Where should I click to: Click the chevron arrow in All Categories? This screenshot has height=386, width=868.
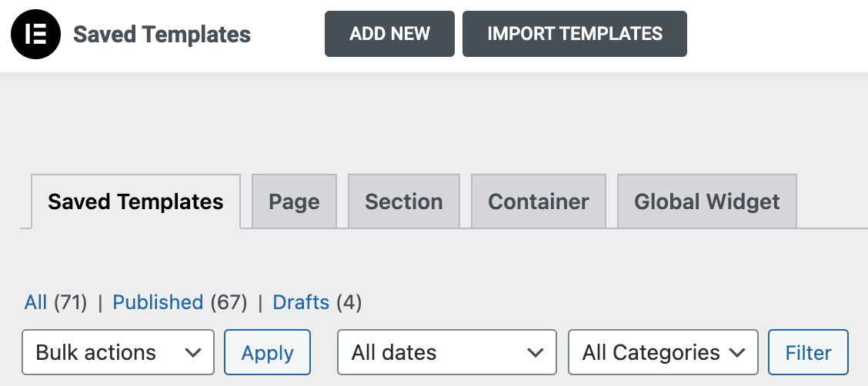[737, 353]
